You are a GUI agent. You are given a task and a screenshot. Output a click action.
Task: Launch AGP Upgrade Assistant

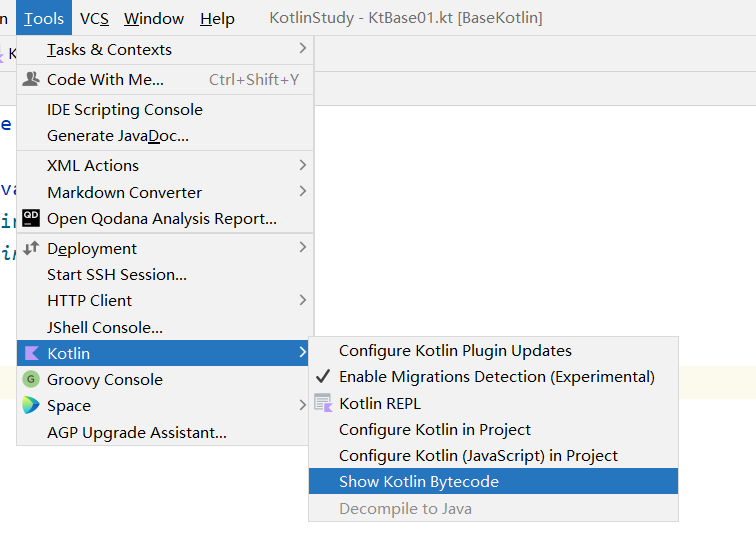(136, 432)
